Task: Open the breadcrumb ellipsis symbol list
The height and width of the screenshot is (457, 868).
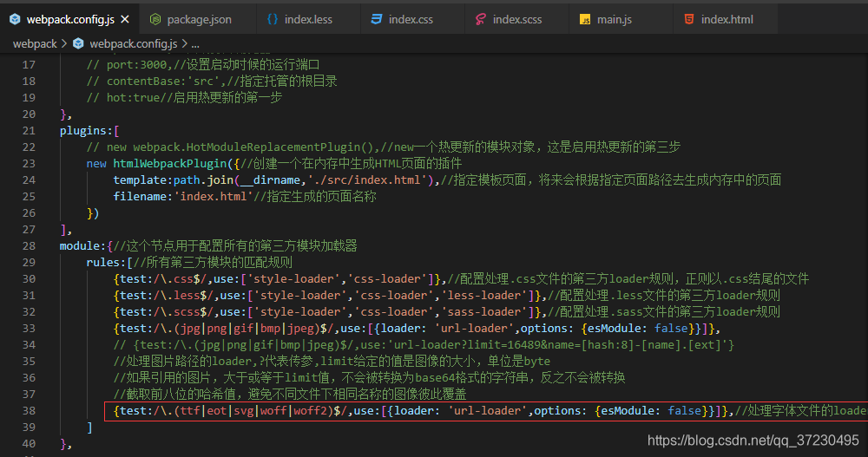Action: (x=194, y=43)
